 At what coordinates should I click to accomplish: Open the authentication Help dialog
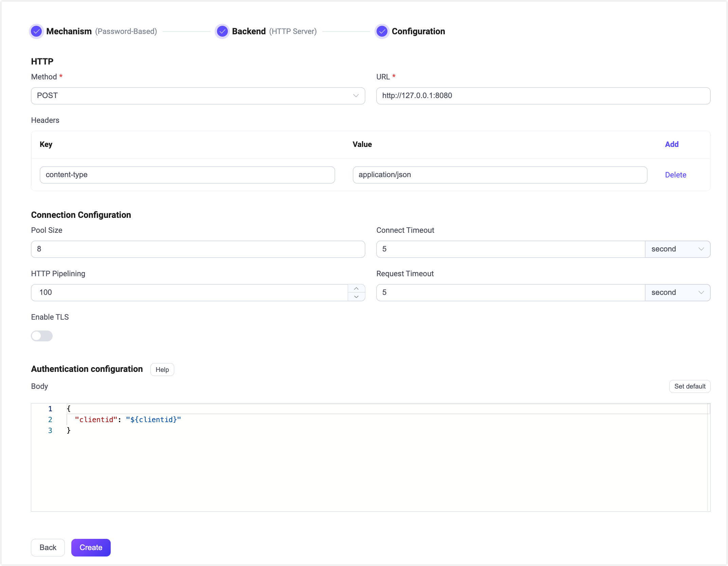[162, 370]
